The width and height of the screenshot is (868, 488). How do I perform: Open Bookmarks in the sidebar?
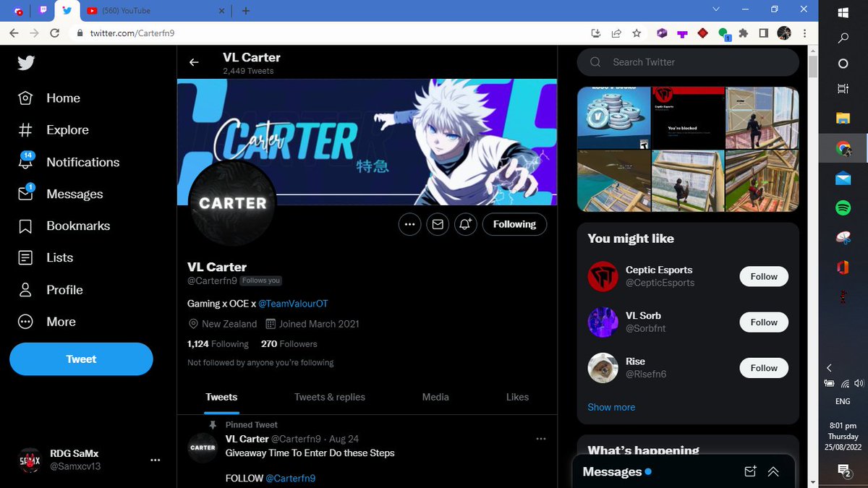click(63, 226)
